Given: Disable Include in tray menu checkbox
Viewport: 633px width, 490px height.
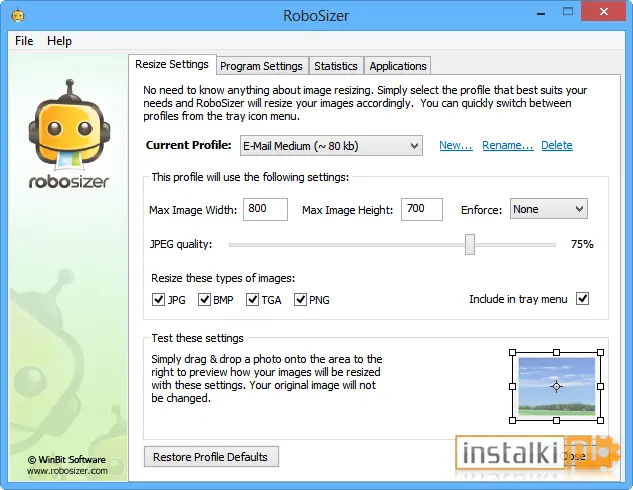Looking at the screenshot, I should coord(582,299).
